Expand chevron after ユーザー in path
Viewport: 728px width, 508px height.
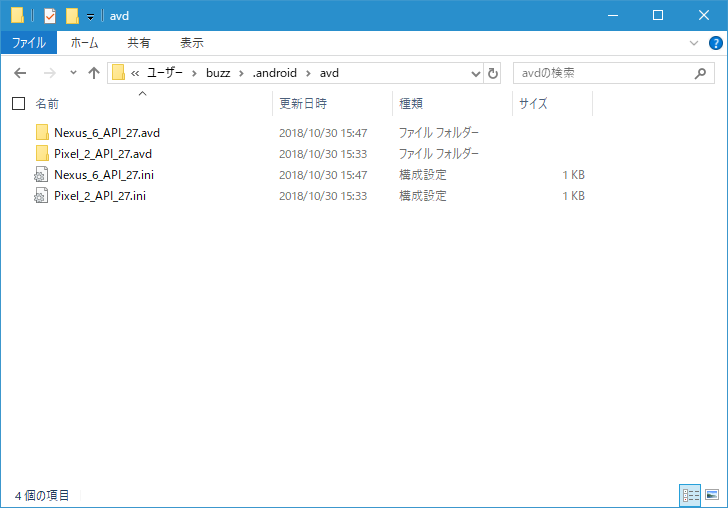point(195,73)
